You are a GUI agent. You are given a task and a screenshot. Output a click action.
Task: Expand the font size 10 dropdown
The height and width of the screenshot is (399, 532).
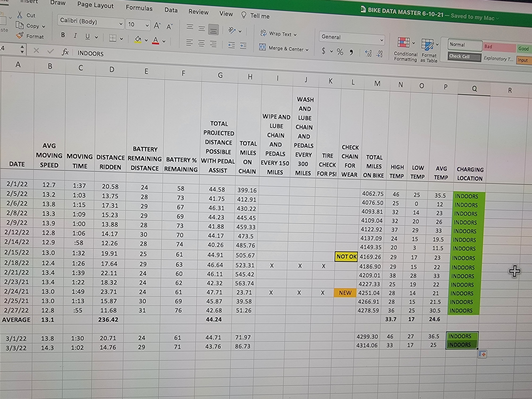point(147,26)
